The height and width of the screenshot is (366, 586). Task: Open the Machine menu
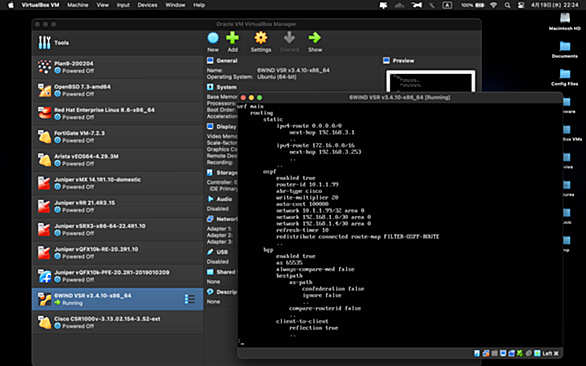tap(78, 5)
